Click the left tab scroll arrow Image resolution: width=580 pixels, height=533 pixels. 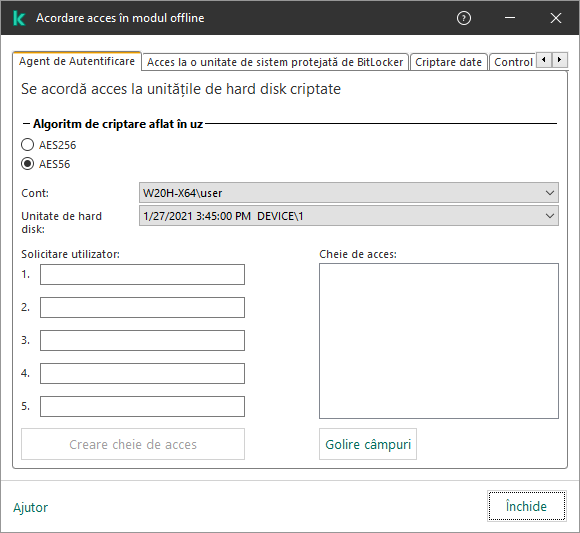point(544,60)
